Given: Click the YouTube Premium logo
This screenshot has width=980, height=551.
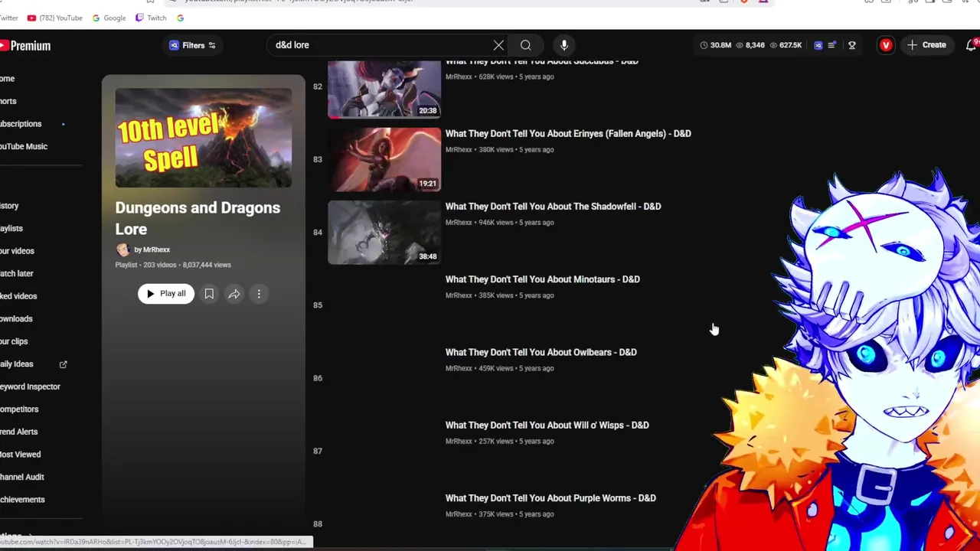Looking at the screenshot, I should [x=25, y=46].
